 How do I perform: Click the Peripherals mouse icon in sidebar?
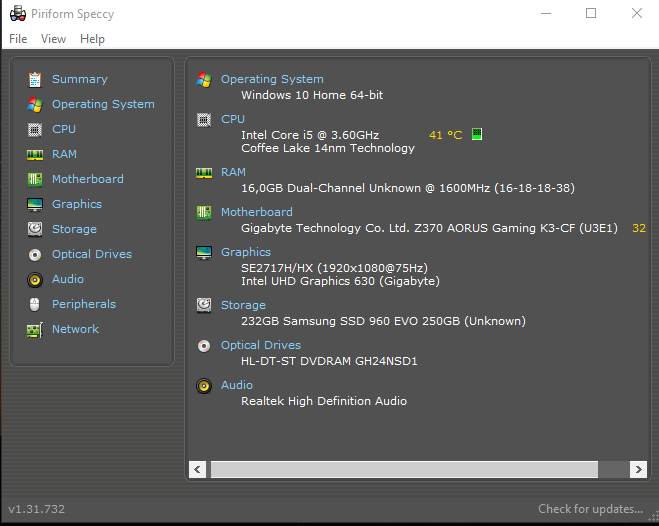coord(35,305)
